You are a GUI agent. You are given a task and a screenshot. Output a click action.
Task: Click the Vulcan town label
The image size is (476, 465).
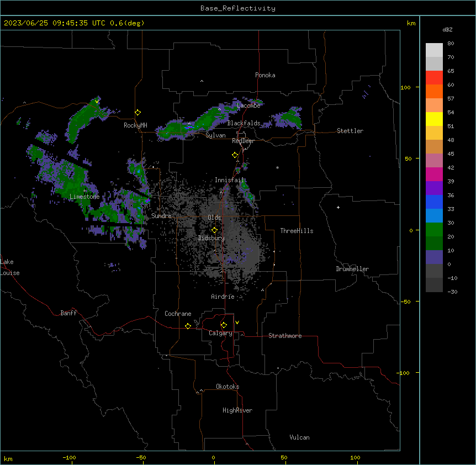click(x=299, y=437)
